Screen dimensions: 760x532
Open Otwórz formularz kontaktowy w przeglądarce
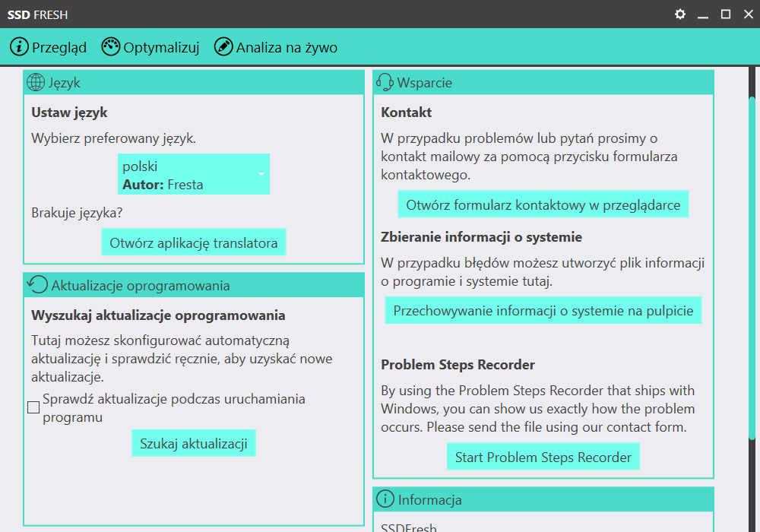pos(543,204)
